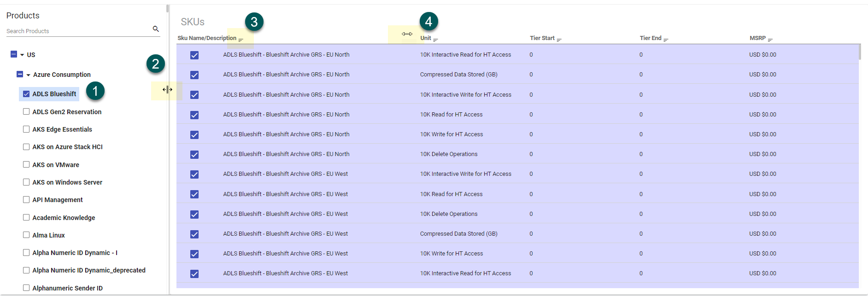Click the Unit column header text

[x=426, y=38]
